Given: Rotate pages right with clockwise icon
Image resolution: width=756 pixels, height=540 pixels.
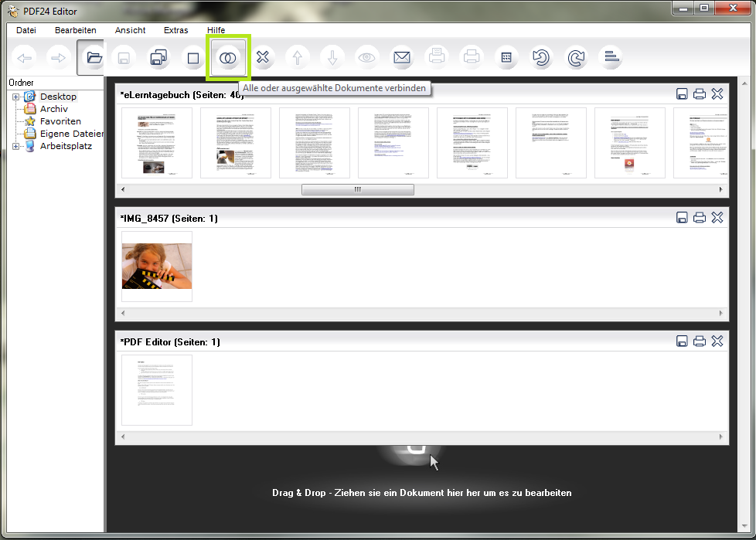Looking at the screenshot, I should point(575,58).
